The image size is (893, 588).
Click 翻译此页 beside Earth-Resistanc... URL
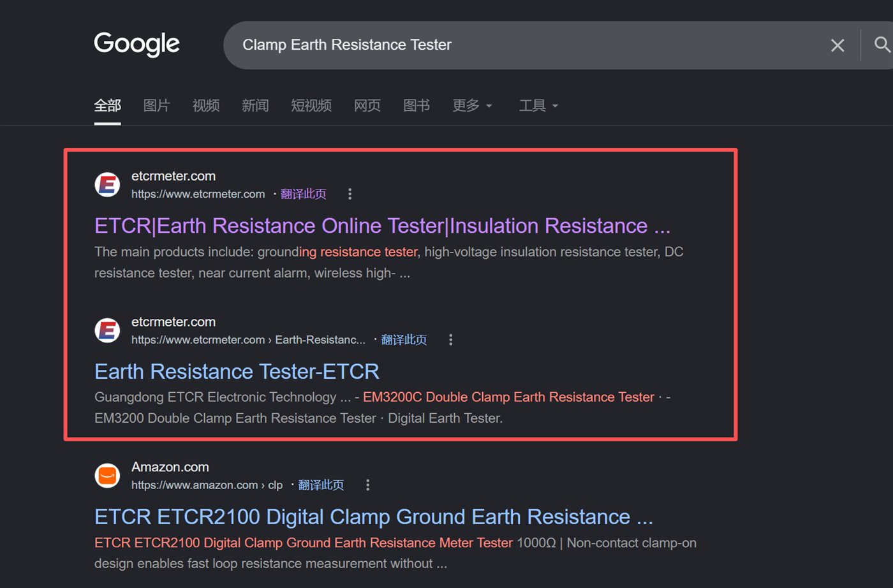point(404,340)
